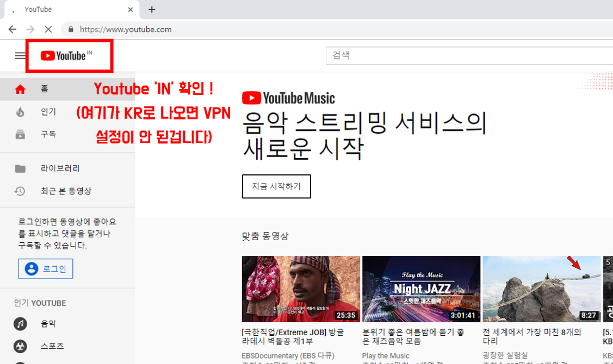Viewport: 613px width, 364px height.
Task: Click the 인기 YOUTUBE section heading
Action: coord(40,303)
